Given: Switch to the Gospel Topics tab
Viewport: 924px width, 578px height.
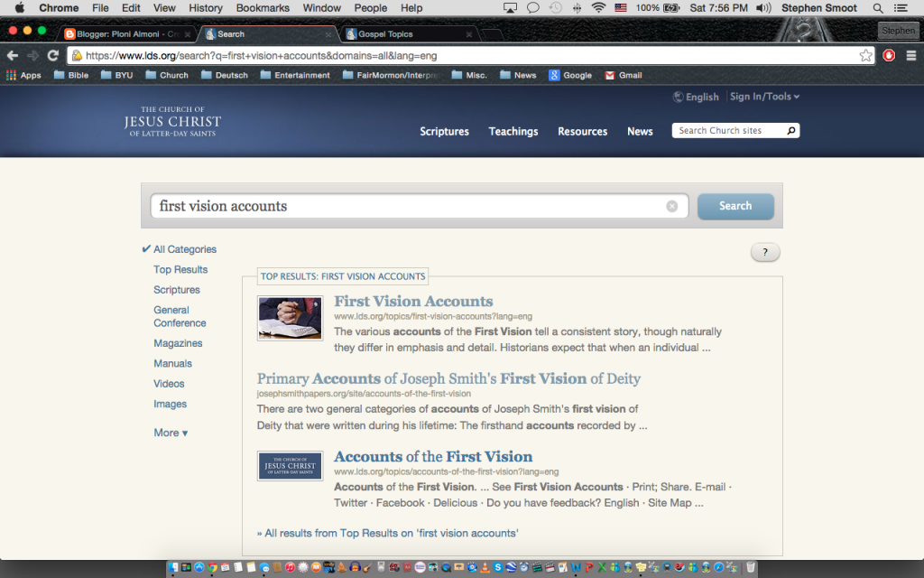Looking at the screenshot, I should click(x=409, y=34).
